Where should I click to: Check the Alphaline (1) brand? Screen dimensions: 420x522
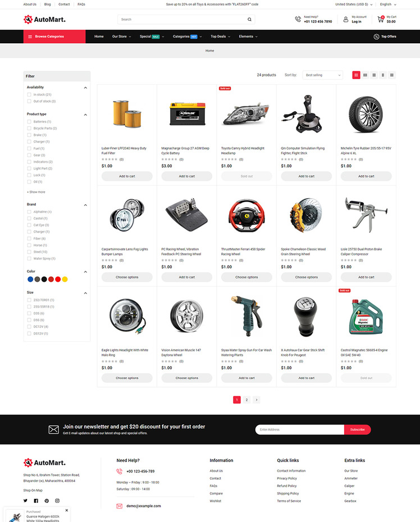click(29, 212)
